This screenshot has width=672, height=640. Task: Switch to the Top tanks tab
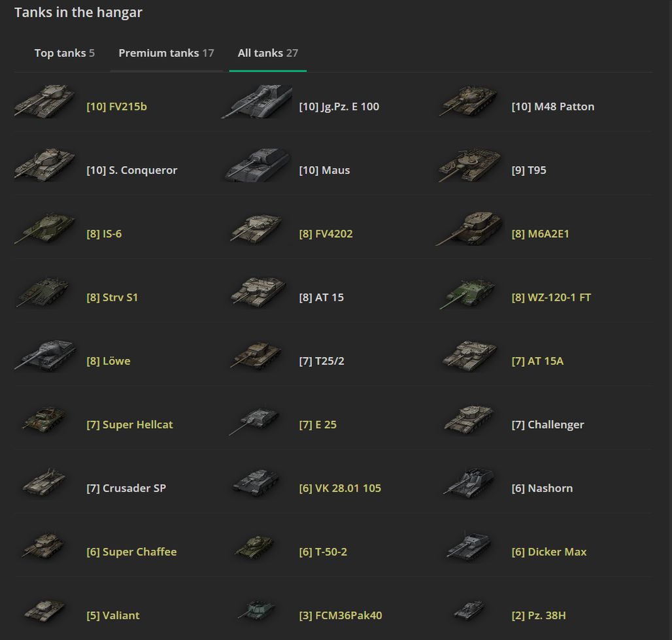(x=64, y=53)
